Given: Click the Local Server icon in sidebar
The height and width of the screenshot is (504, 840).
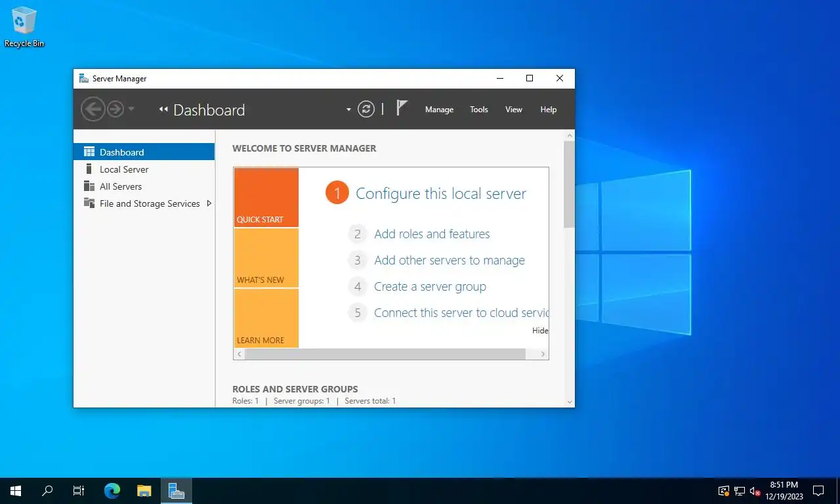Looking at the screenshot, I should tap(89, 169).
